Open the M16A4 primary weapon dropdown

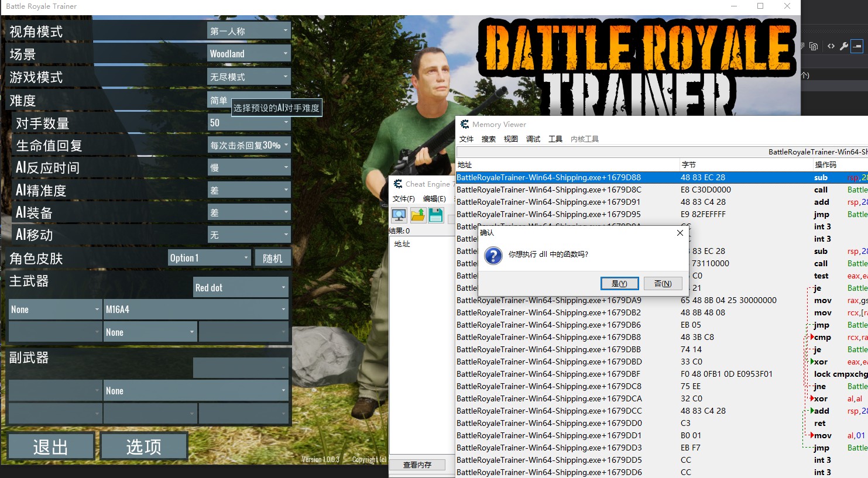click(x=196, y=310)
